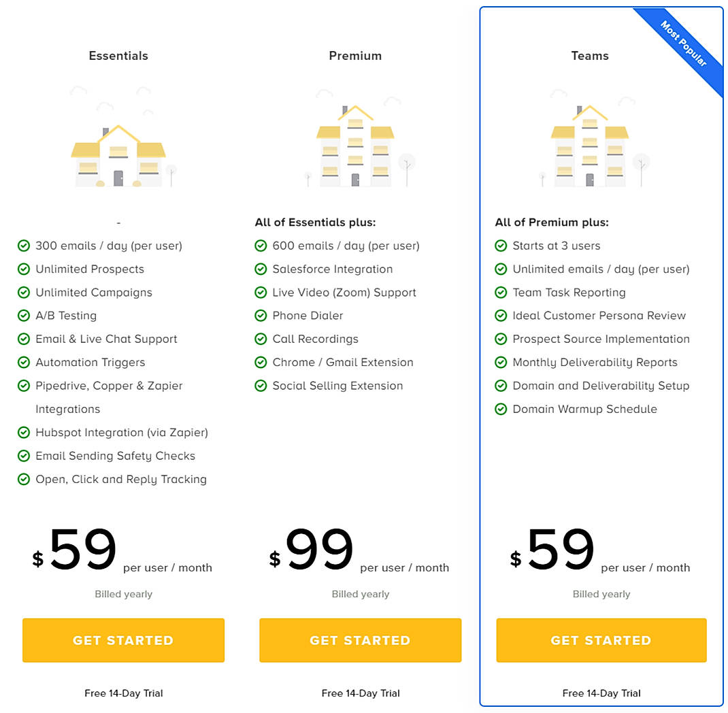Click the checkmark next to Salesforce Integration
The height and width of the screenshot is (713, 728).
coord(261,269)
